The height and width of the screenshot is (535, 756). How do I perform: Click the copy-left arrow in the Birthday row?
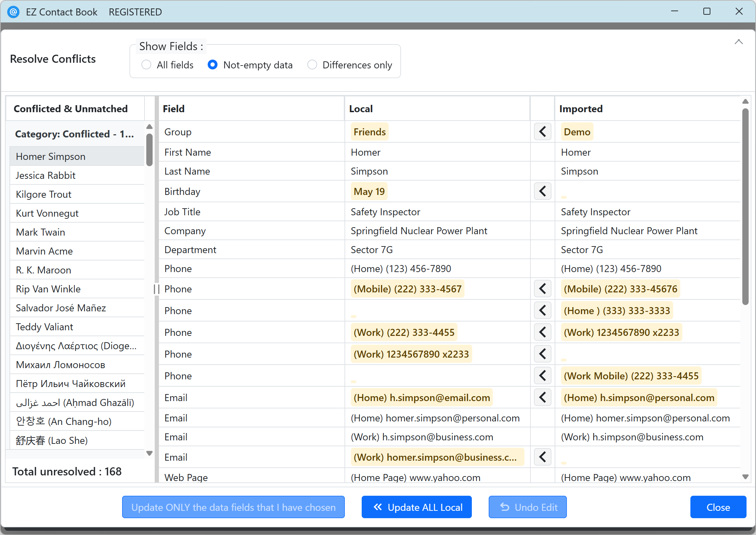pos(542,191)
